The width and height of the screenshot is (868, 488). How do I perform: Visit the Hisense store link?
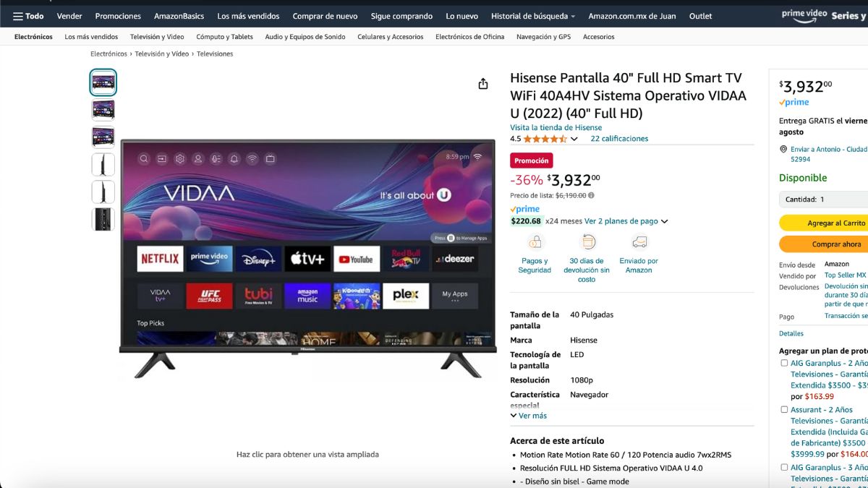coord(556,128)
